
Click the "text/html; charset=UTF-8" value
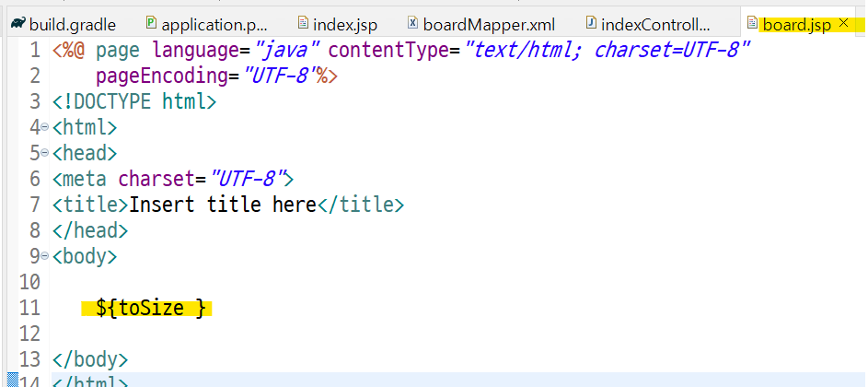click(x=607, y=51)
